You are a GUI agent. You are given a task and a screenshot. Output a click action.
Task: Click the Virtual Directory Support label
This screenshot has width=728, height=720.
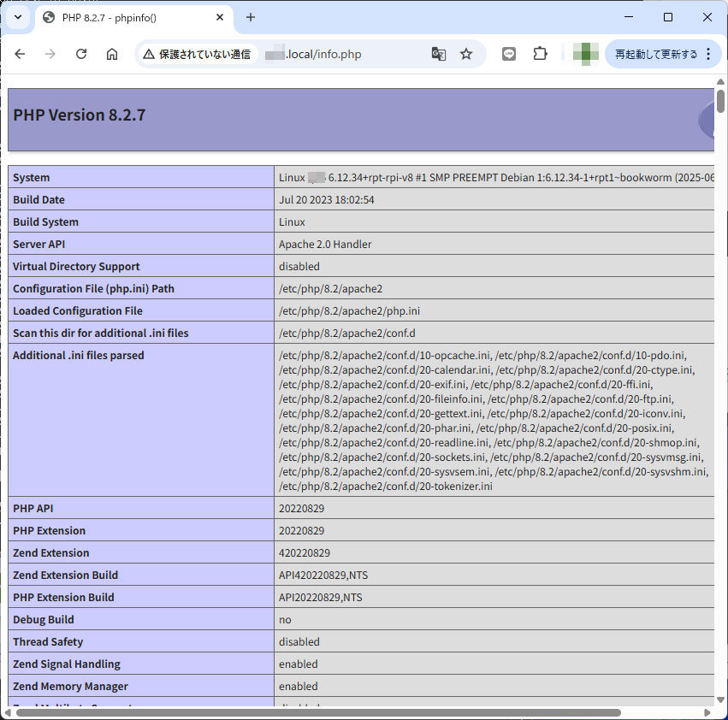pyautogui.click(x=76, y=267)
